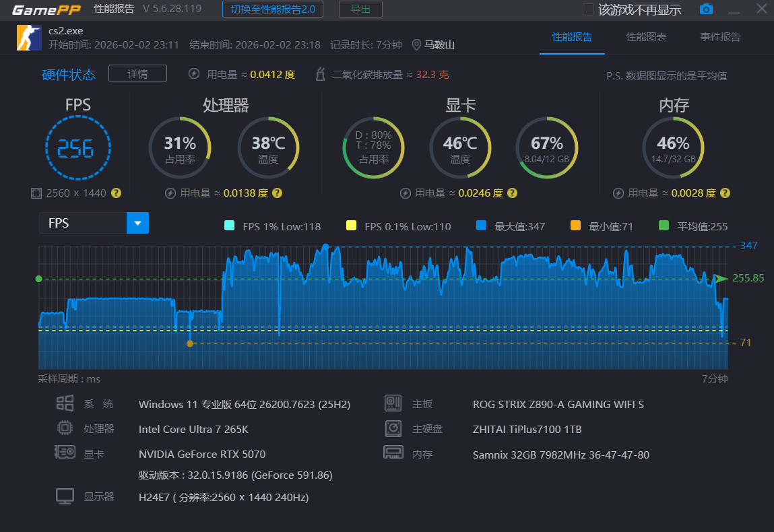Screen dimensions: 774x532
Task: Click the 67% video memory gauge
Action: [x=547, y=147]
